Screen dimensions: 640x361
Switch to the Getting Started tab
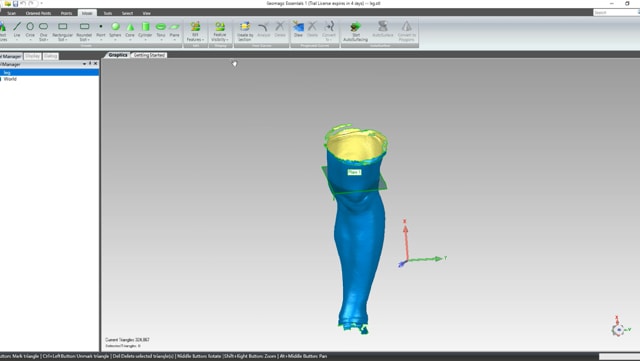click(149, 55)
